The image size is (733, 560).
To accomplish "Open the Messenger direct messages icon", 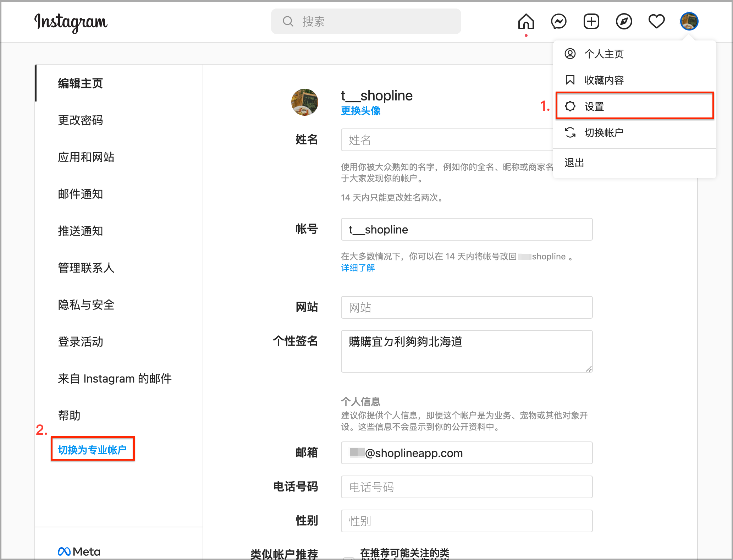I will click(x=558, y=22).
